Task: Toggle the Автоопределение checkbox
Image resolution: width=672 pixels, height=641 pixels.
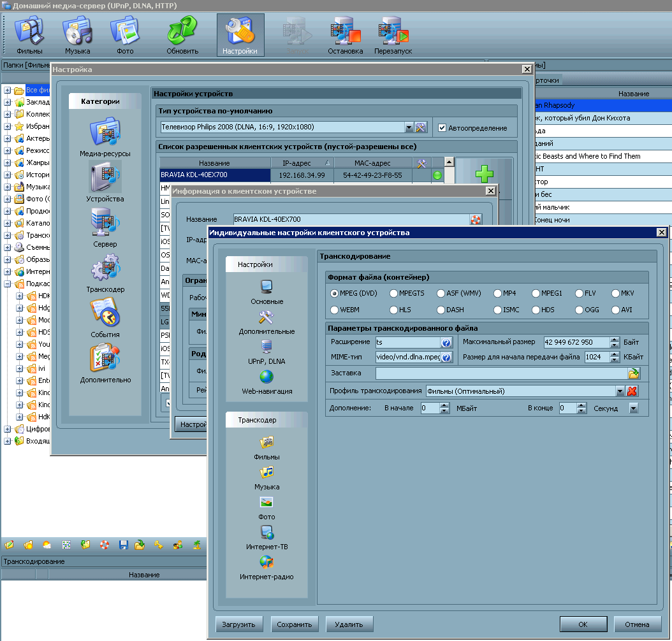Action: click(442, 128)
